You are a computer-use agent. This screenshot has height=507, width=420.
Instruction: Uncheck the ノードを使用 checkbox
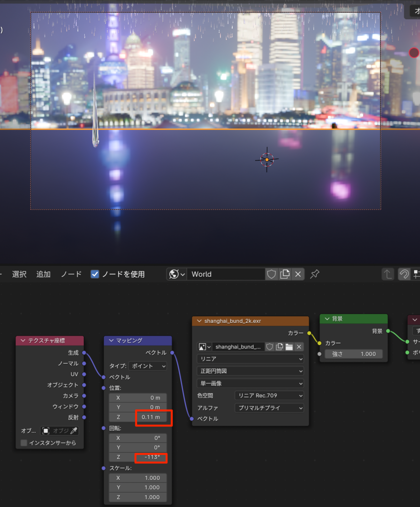95,274
